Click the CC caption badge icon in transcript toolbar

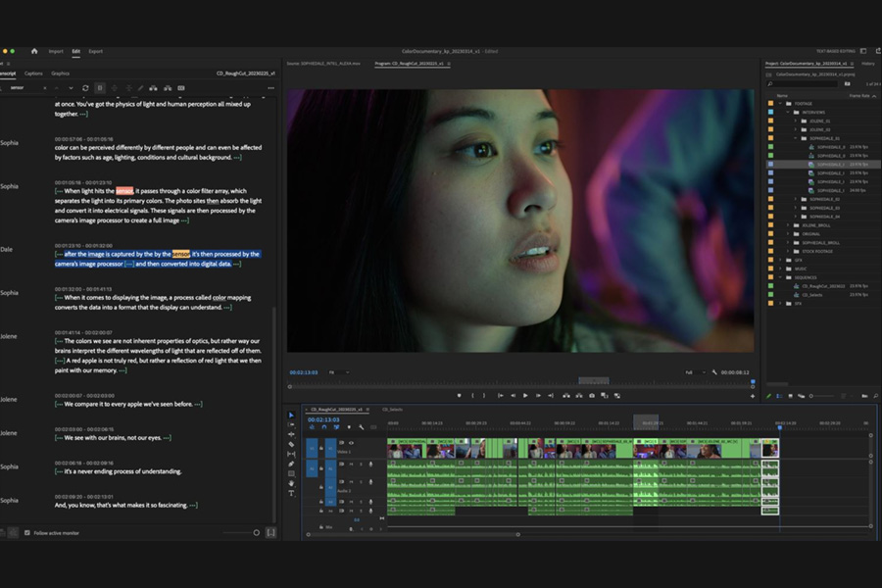click(181, 86)
